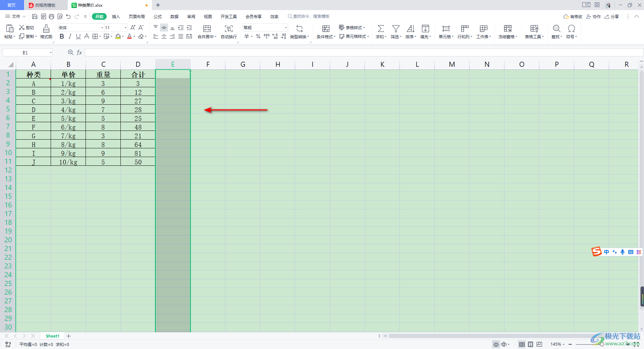Open Type Conversion (类型转换) tool
The image size is (644, 349).
(300, 32)
